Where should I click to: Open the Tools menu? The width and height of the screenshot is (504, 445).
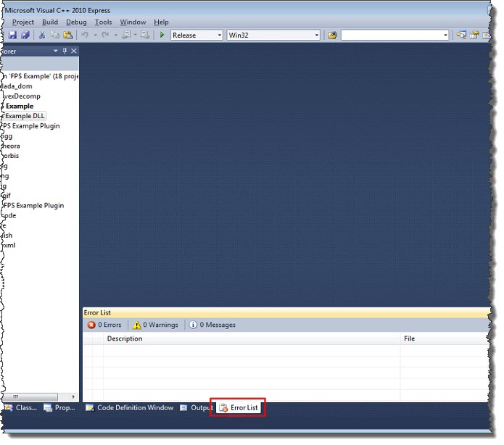(103, 22)
